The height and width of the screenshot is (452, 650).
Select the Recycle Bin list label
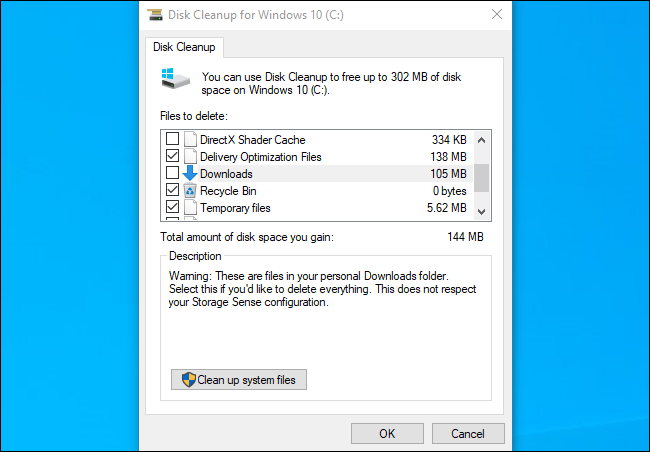click(228, 191)
